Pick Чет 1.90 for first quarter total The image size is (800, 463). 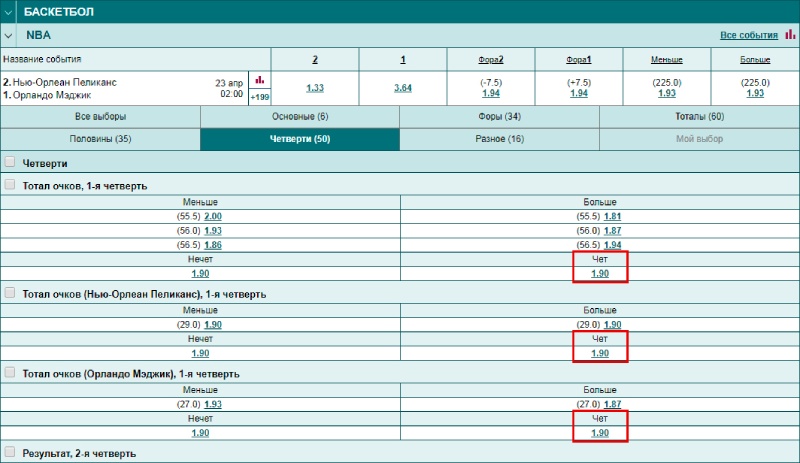coord(600,274)
